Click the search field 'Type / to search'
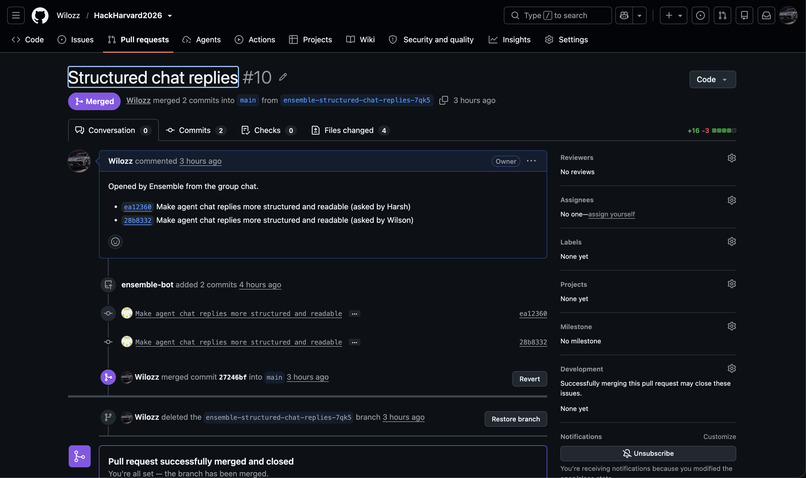This screenshot has width=806, height=478. (558, 15)
